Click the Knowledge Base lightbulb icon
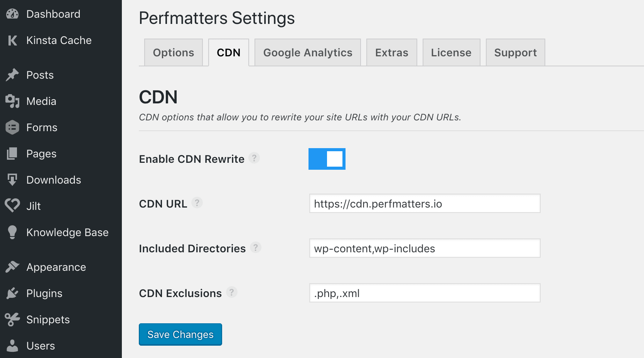 point(13,232)
